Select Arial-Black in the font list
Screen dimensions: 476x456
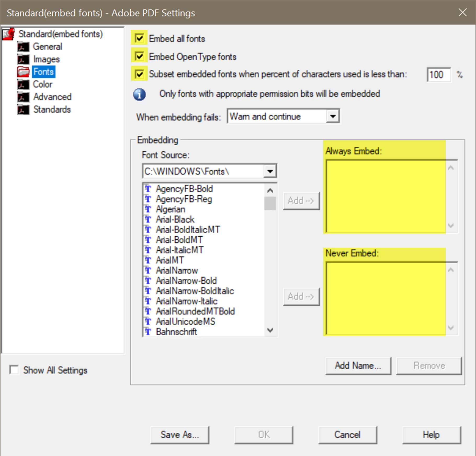pos(175,219)
